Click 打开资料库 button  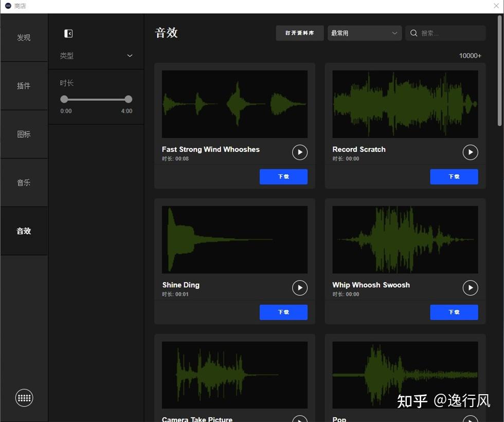tap(299, 33)
